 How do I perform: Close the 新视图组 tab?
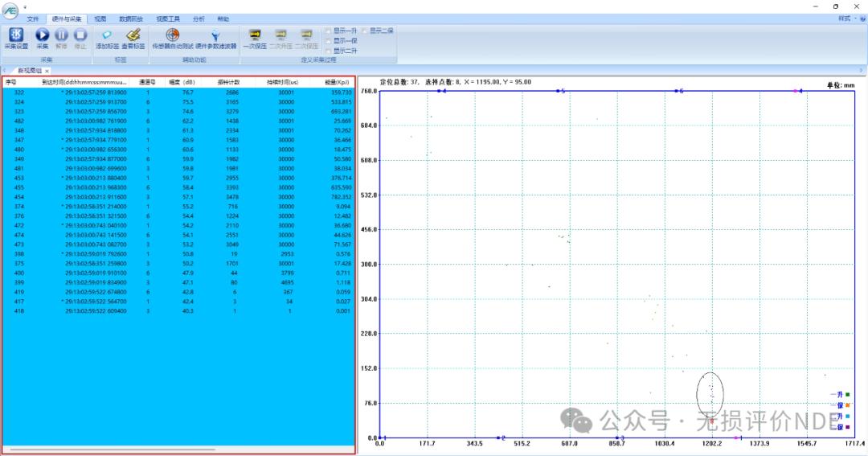47,71
